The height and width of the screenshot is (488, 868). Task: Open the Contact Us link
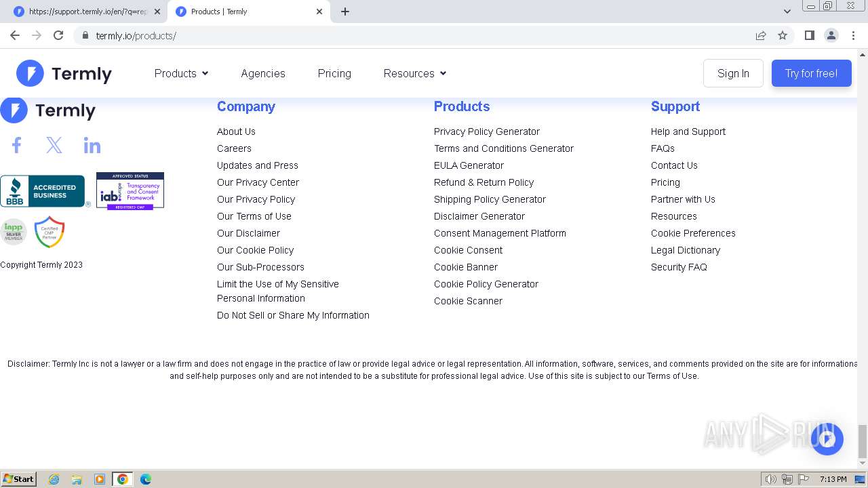pos(674,165)
